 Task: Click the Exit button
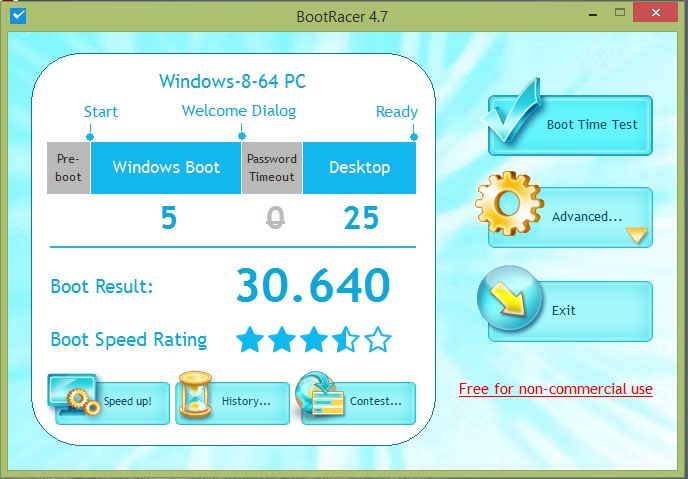pyautogui.click(x=570, y=311)
